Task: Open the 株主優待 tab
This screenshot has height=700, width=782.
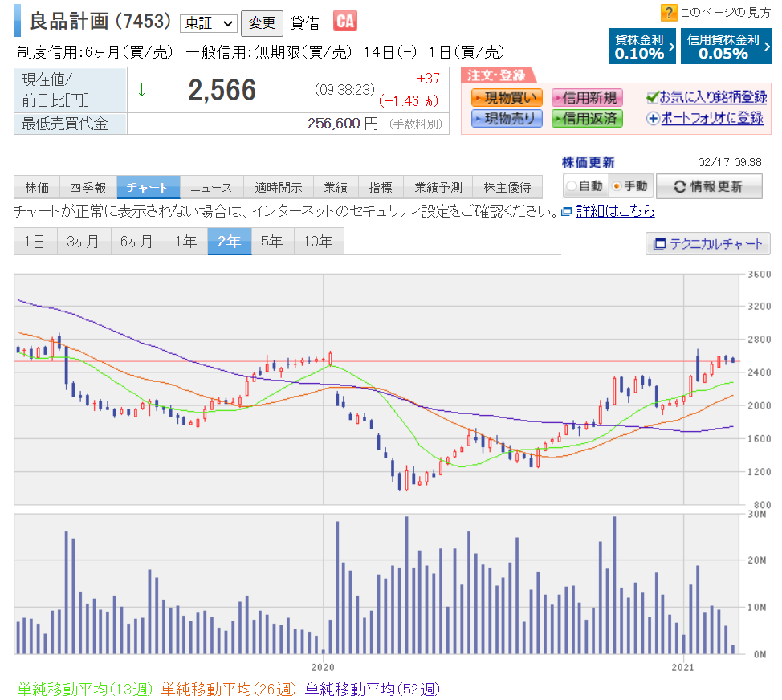Action: (x=507, y=188)
